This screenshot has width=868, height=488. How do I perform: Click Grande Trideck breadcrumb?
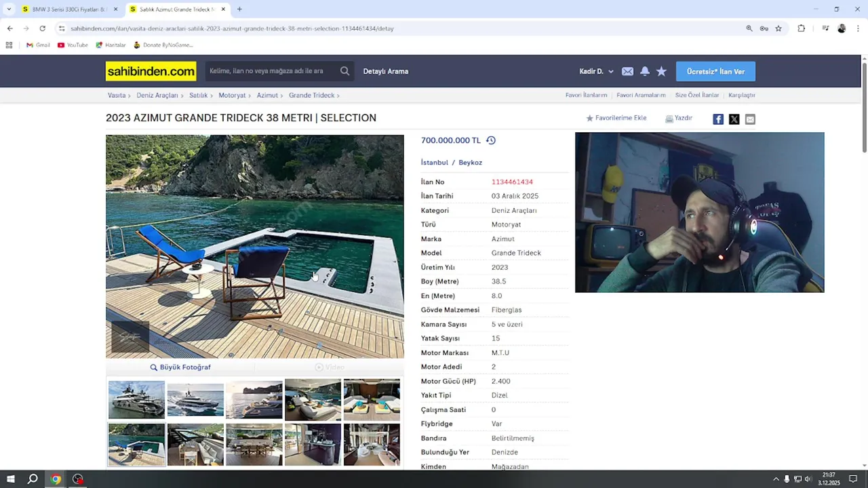coord(311,96)
